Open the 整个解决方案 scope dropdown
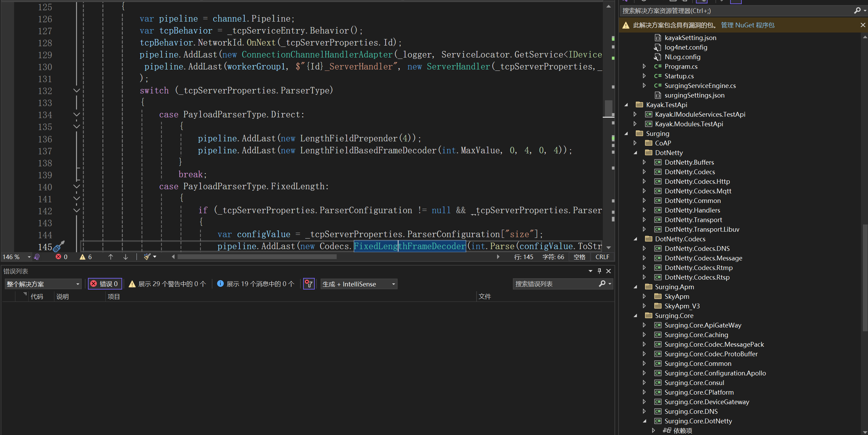This screenshot has width=868, height=435. click(43, 284)
